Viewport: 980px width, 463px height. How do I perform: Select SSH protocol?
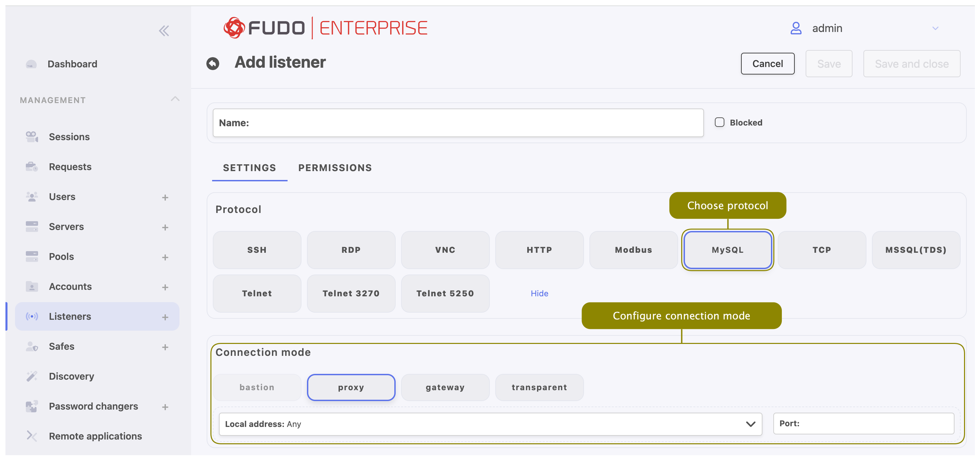point(257,250)
